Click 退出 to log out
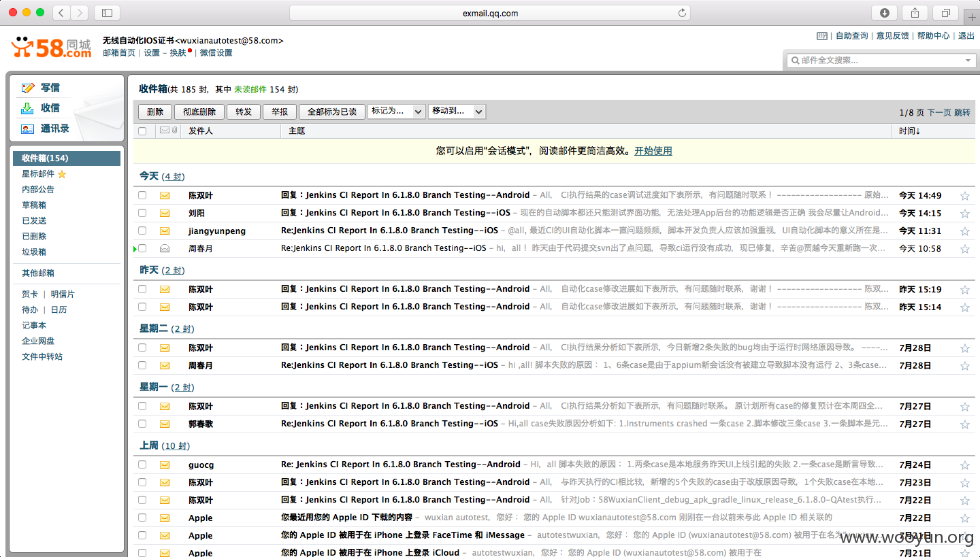This screenshot has height=557, width=980. [966, 35]
